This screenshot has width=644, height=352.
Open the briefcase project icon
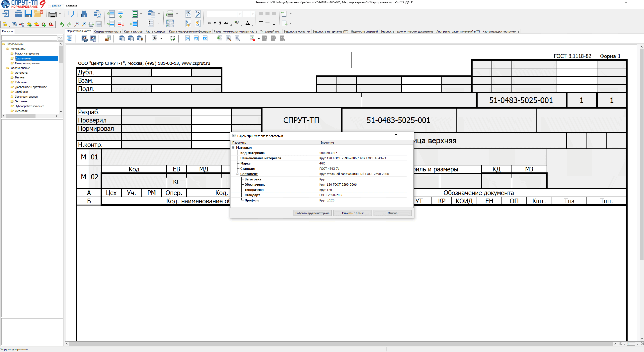tap(18, 14)
